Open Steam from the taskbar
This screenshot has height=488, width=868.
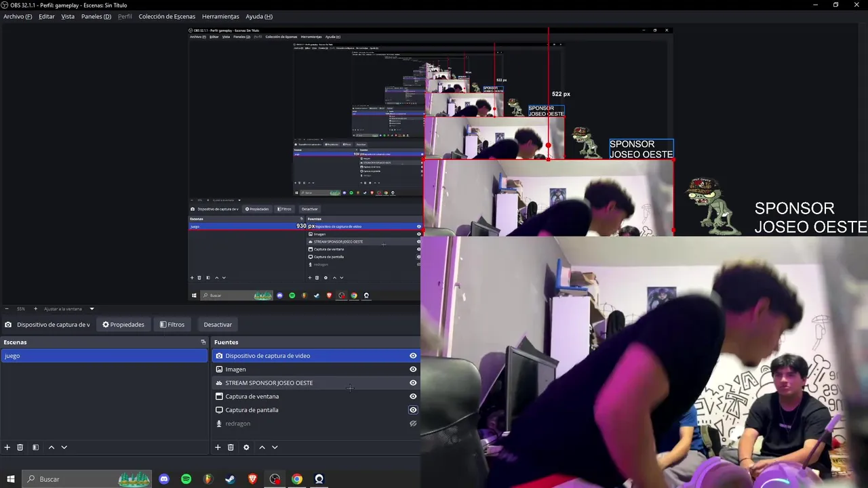(231, 479)
